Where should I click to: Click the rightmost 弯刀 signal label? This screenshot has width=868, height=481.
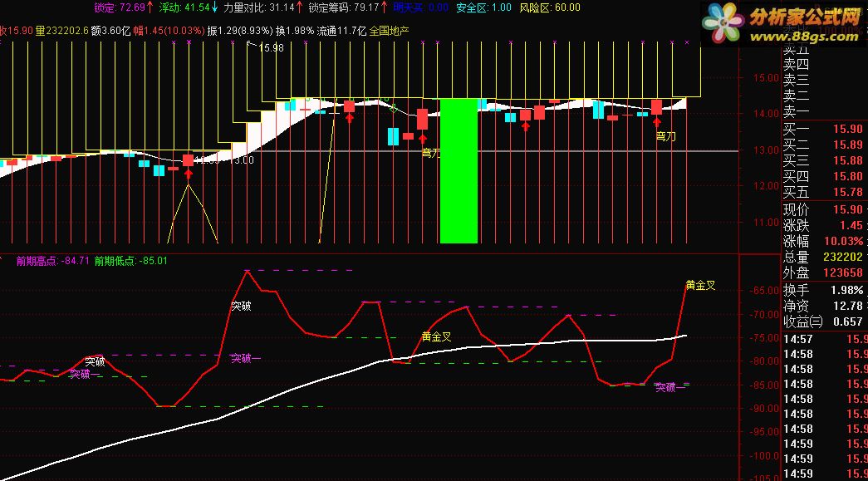[x=666, y=137]
